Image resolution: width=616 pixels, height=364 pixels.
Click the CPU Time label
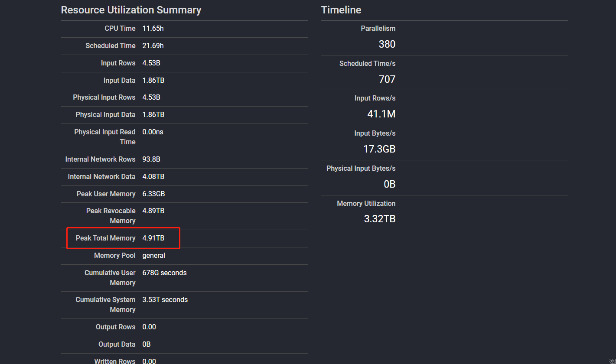[x=120, y=28]
